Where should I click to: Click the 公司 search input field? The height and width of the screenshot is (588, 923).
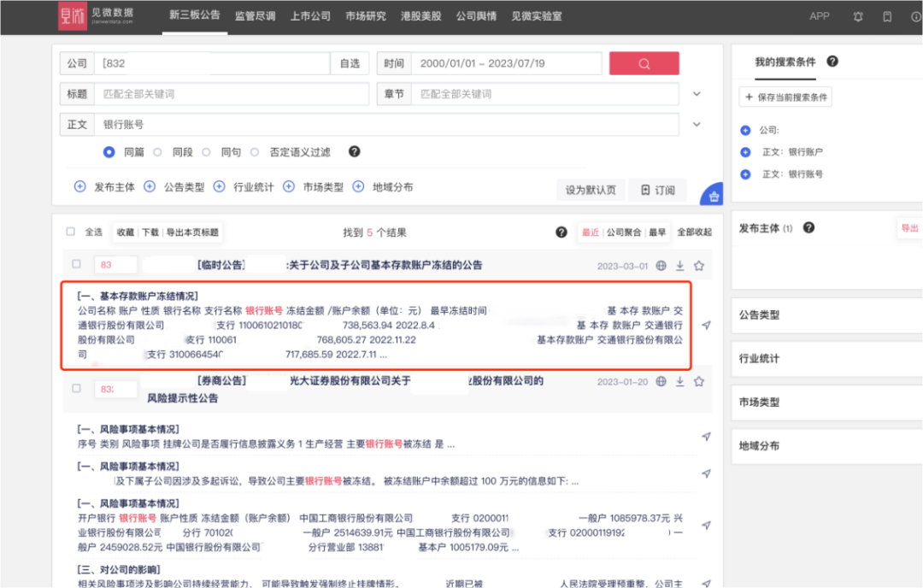coord(212,63)
